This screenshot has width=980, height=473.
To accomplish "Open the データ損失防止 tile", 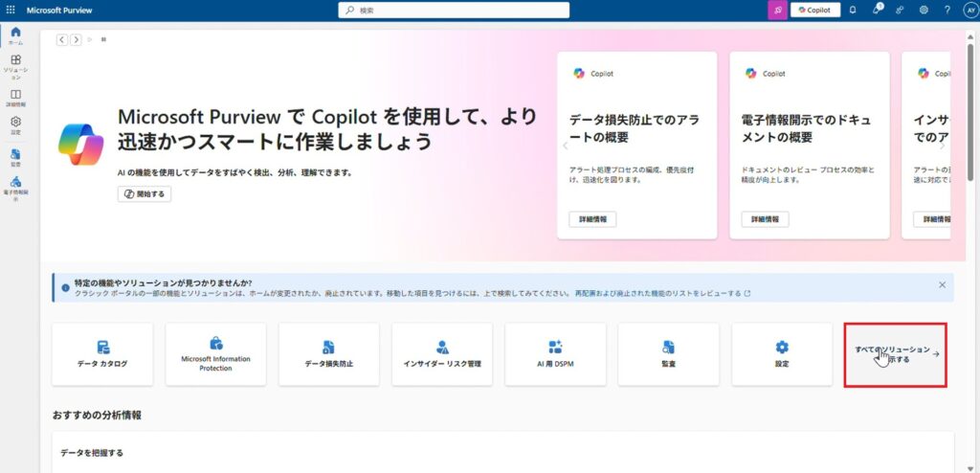I will pyautogui.click(x=329, y=354).
